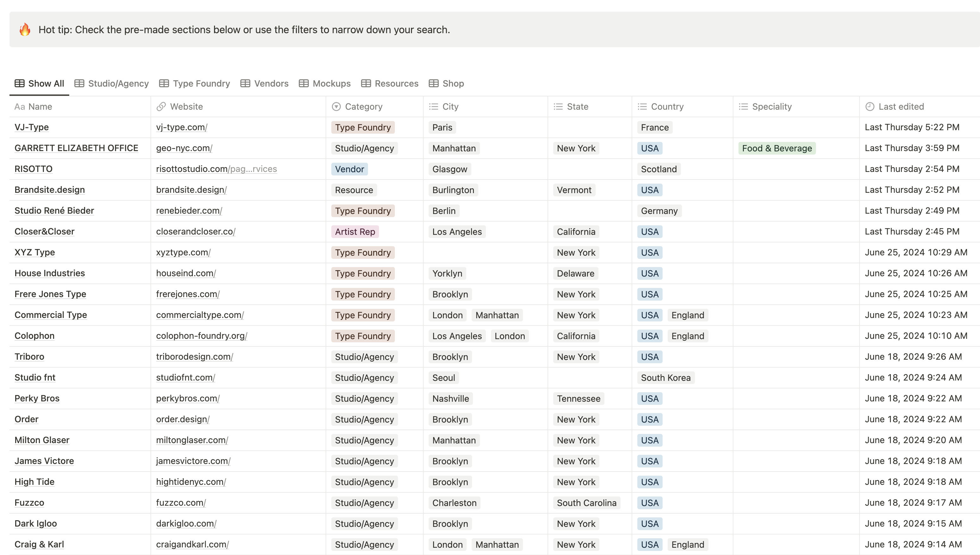The width and height of the screenshot is (980, 555).
Task: Click the pink Artist Rep category tag
Action: click(355, 232)
